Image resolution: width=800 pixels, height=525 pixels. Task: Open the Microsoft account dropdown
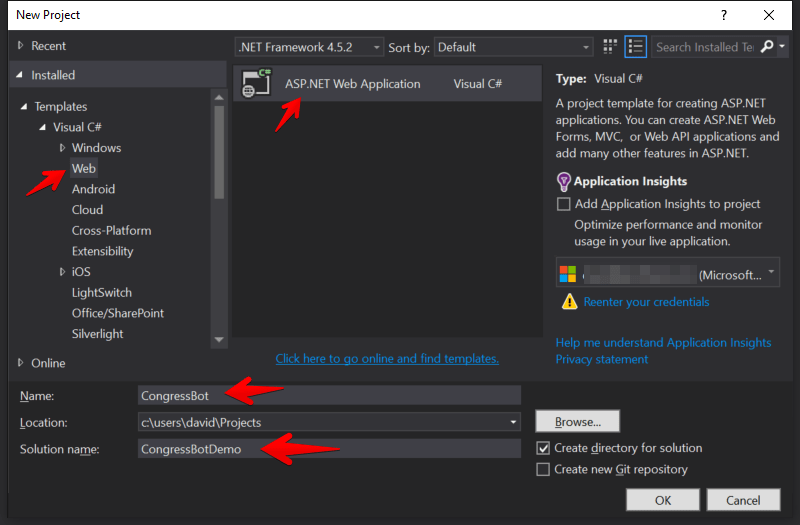coord(667,273)
